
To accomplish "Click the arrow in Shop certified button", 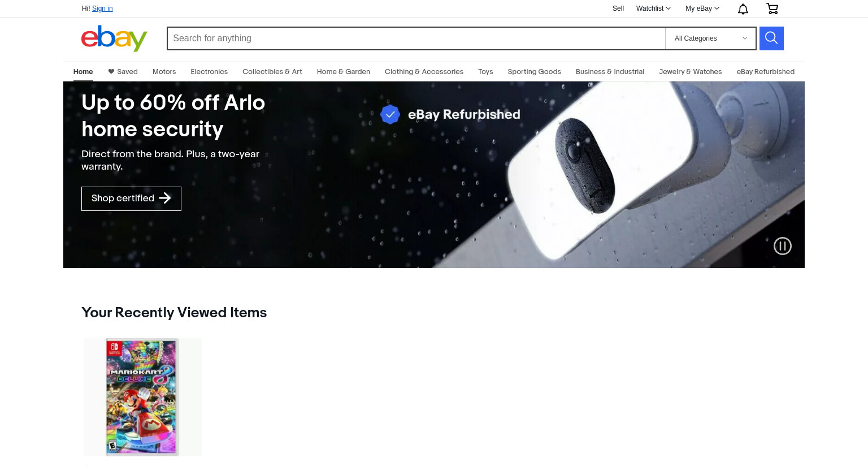I will pos(165,198).
